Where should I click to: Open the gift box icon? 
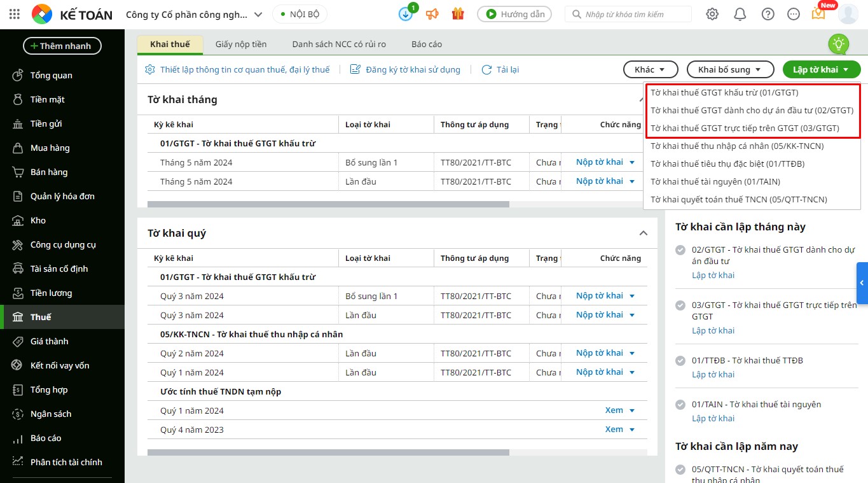tap(458, 14)
